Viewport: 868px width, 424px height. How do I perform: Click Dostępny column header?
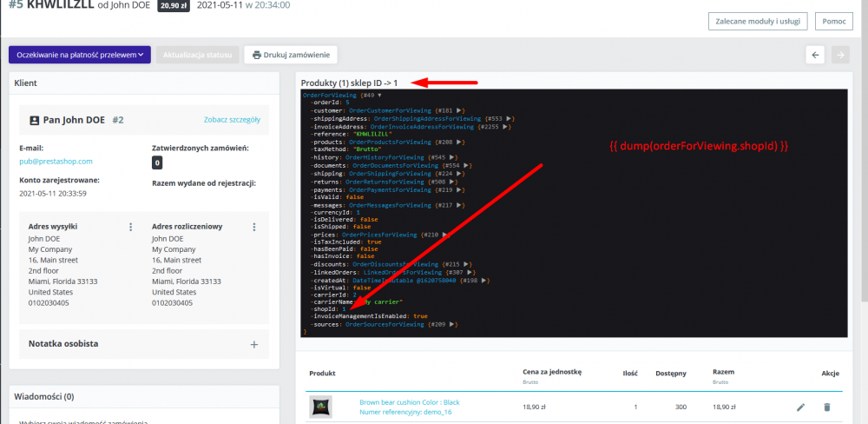(671, 374)
